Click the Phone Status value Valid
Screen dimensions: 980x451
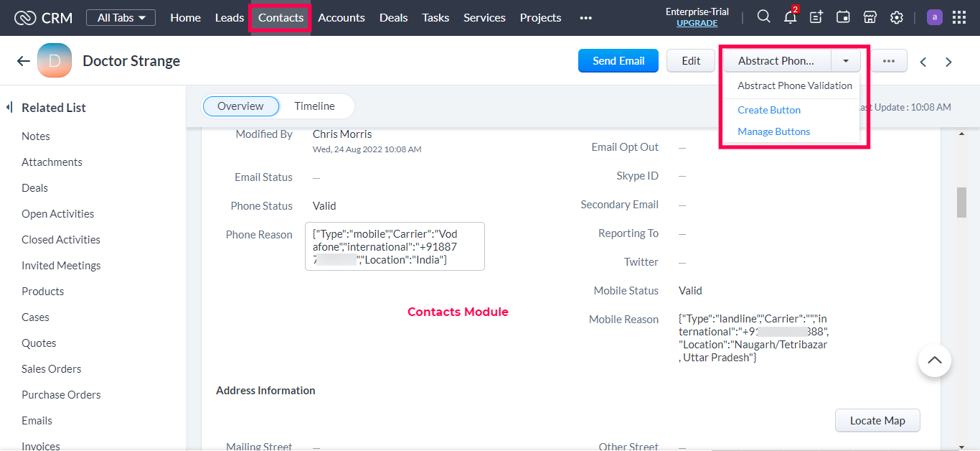(324, 206)
